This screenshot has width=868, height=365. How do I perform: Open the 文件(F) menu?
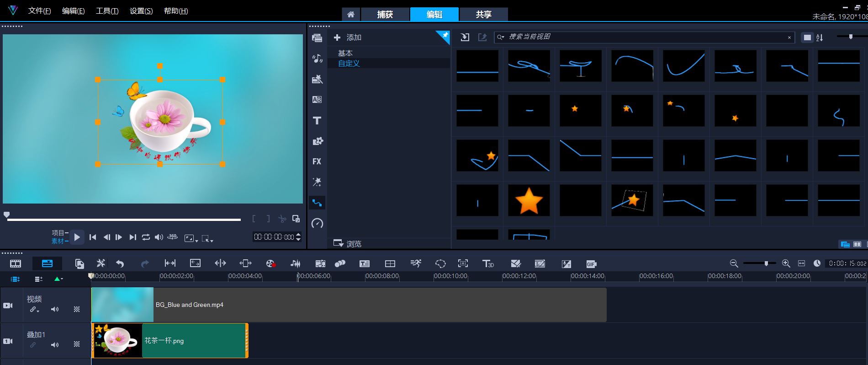[40, 11]
